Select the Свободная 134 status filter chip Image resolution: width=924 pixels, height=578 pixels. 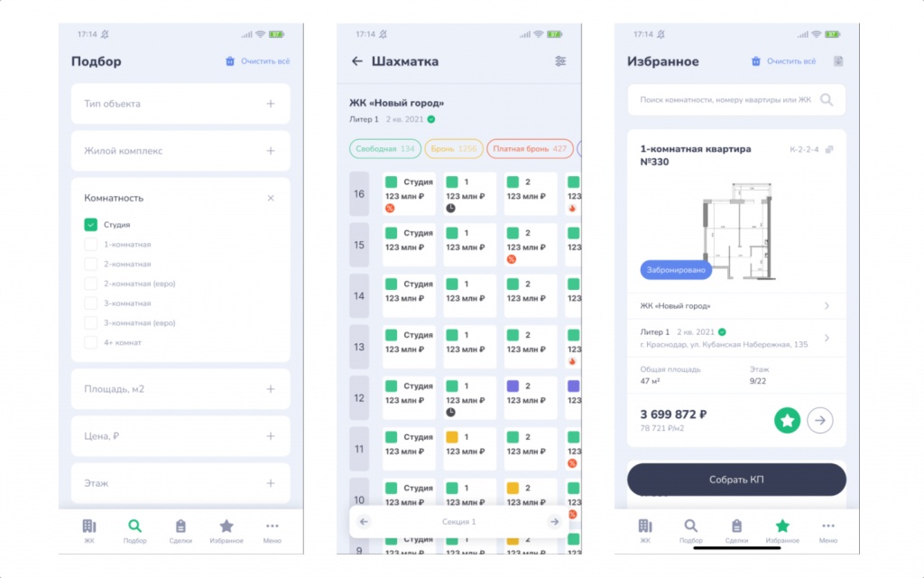(385, 149)
